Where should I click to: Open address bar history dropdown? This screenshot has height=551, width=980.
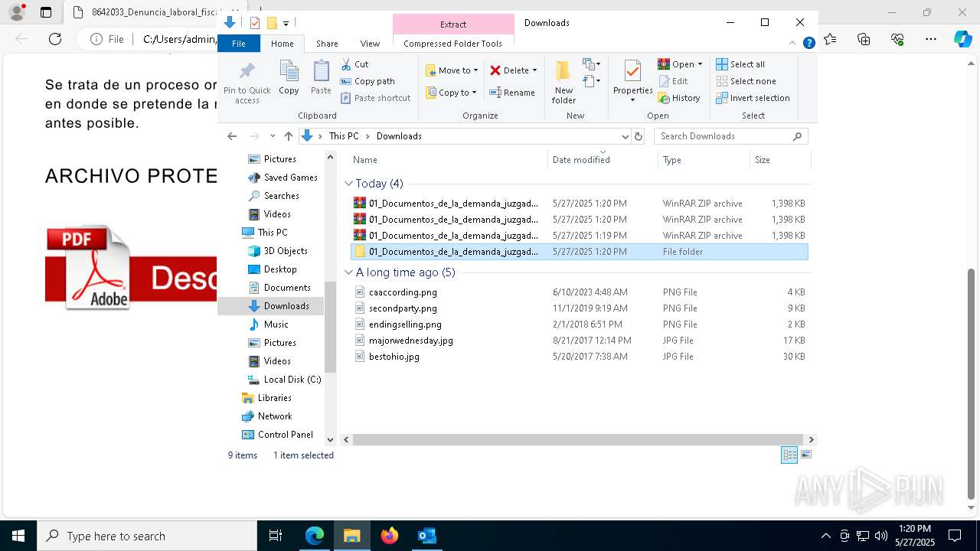tap(625, 136)
